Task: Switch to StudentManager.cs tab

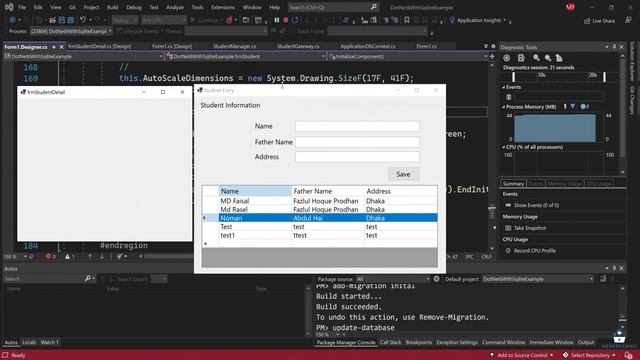Action: pyautogui.click(x=235, y=47)
